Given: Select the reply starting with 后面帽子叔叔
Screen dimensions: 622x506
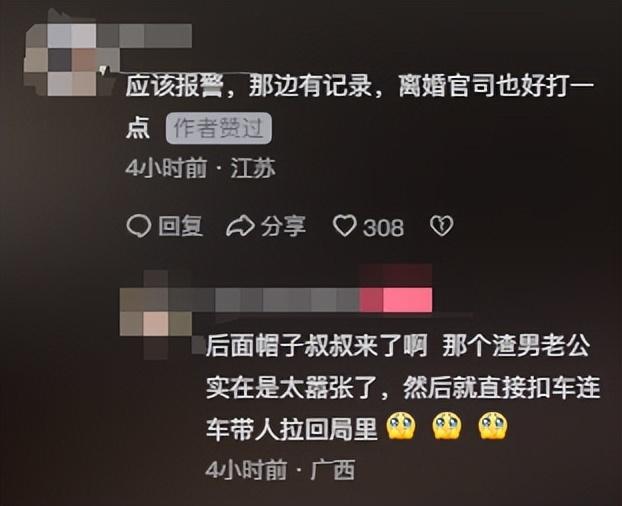Looking at the screenshot, I should tap(403, 387).
